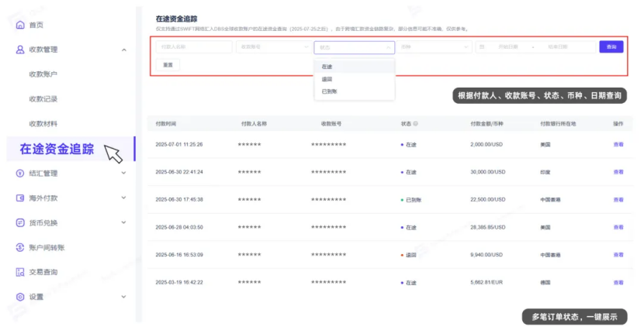Open 收款记录 in the sidebar
The height and width of the screenshot is (334, 644).
point(43,99)
